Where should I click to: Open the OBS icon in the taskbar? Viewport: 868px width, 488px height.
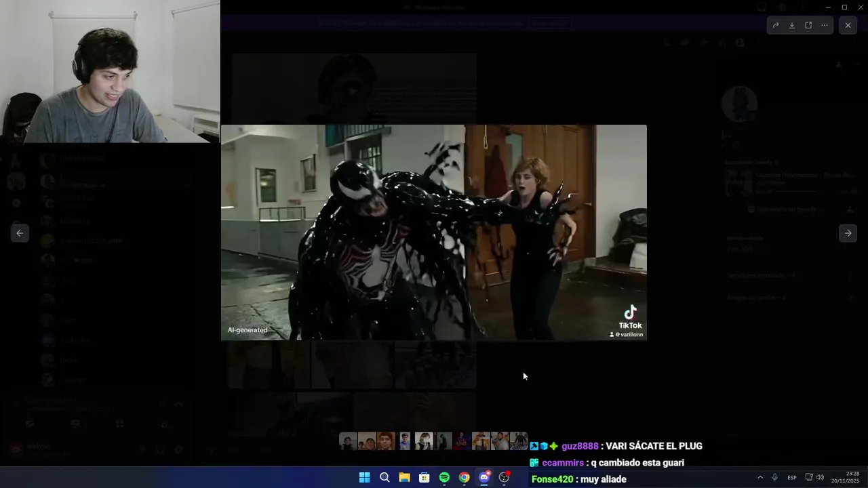pos(504,478)
